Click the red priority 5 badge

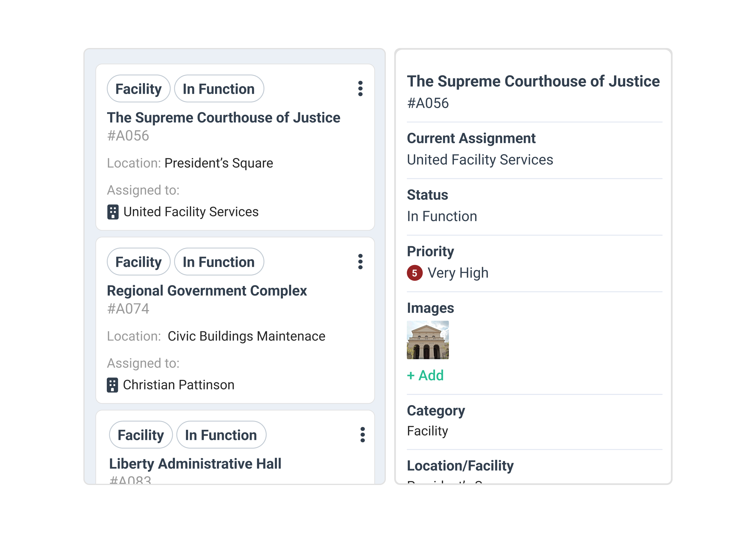click(x=415, y=273)
